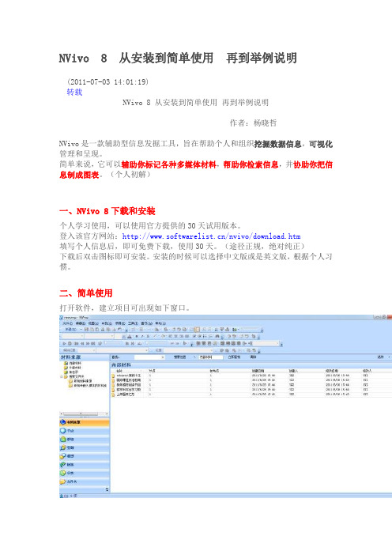Viewport: 392px width, 555px height.
Task: Open the 工具(T) menu in NVivo
Action: point(133,323)
